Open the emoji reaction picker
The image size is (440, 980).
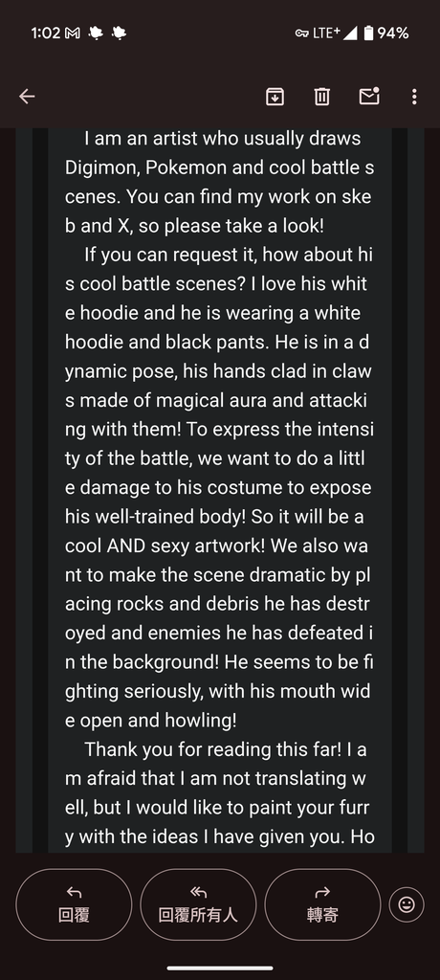pyautogui.click(x=407, y=904)
